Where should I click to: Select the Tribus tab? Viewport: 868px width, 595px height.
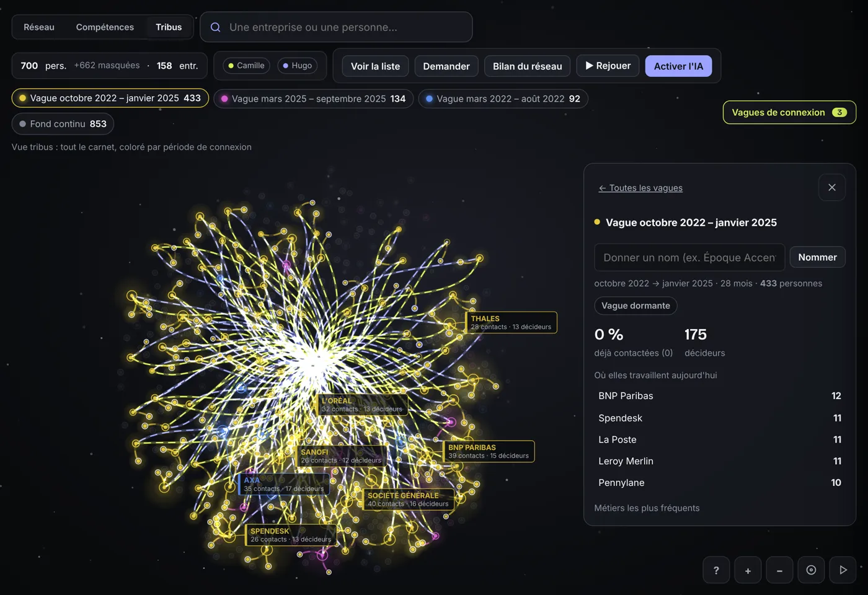[169, 27]
